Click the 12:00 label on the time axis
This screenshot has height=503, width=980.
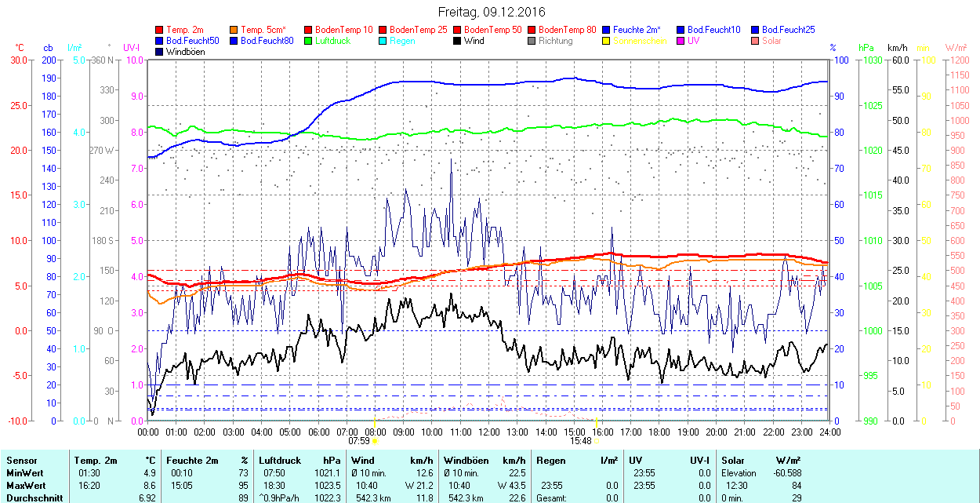488,432
